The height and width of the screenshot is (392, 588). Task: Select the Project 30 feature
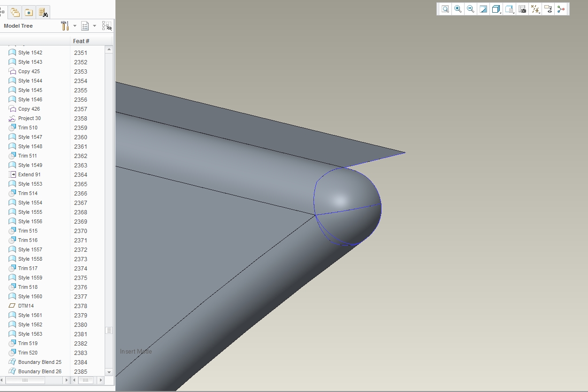pos(30,118)
